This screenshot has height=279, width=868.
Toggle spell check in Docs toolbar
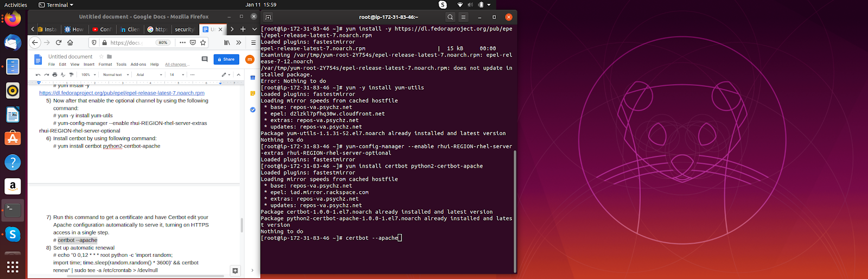tap(63, 74)
